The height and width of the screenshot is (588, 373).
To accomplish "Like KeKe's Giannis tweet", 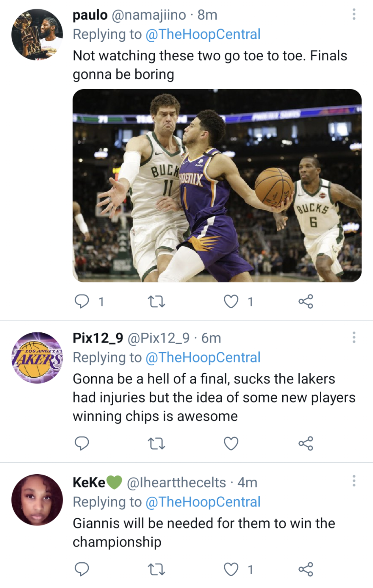I will pos(231,569).
